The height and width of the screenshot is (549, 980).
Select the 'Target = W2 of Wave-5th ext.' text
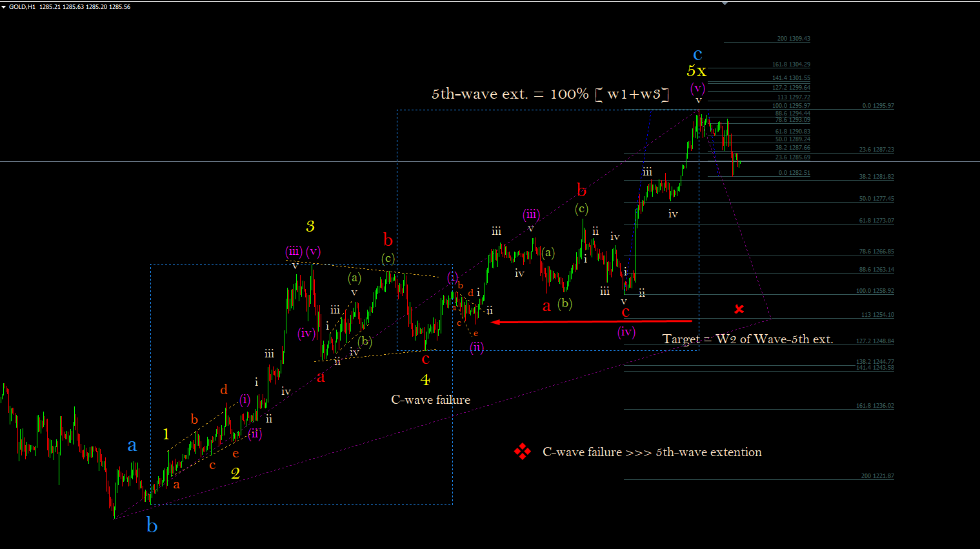[748, 339]
